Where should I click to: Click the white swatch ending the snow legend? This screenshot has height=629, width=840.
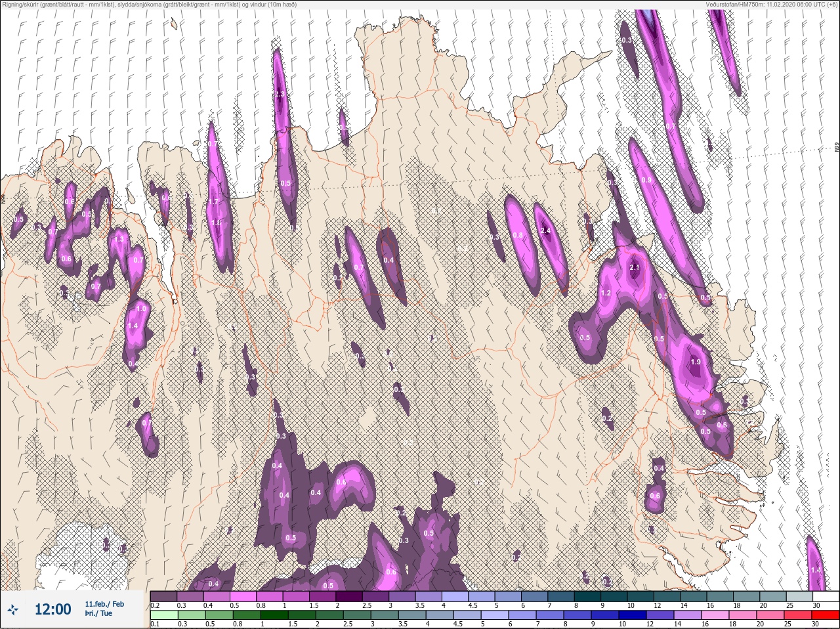click(826, 596)
